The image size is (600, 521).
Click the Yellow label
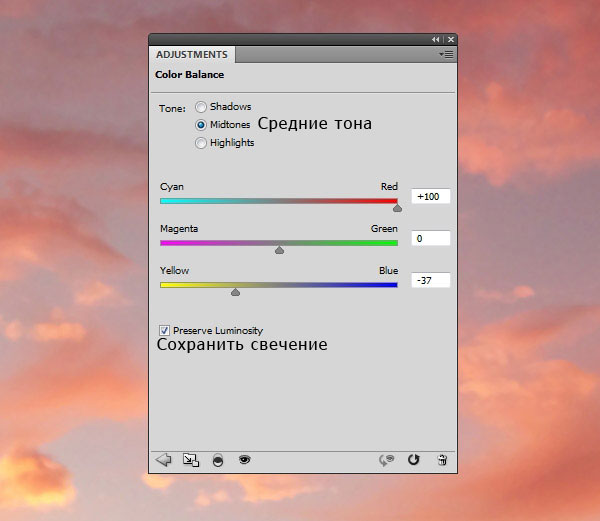coord(174,270)
